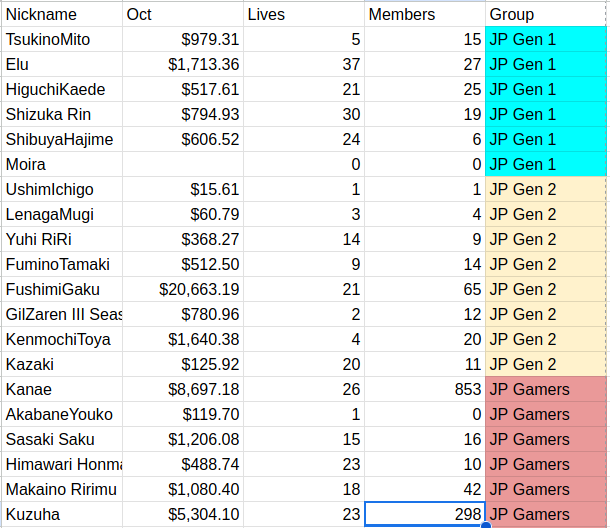Click Elu's Oct value $1,713.36
This screenshot has height=528, width=610.
click(183, 64)
